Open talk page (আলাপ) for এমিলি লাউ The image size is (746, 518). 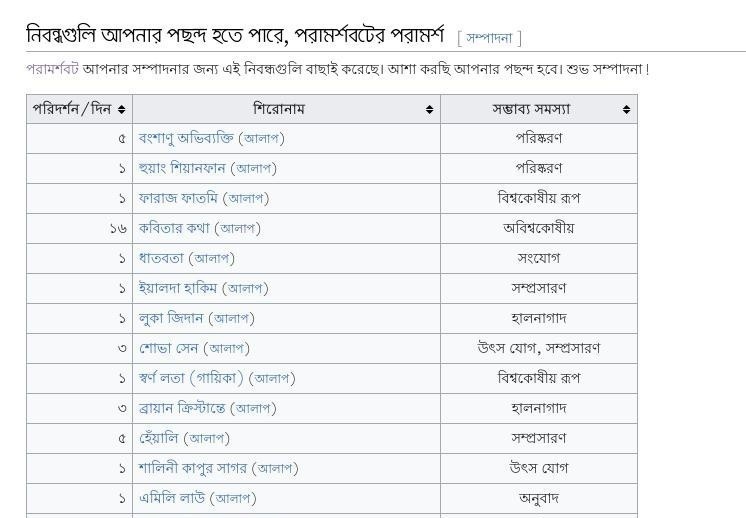click(x=233, y=498)
